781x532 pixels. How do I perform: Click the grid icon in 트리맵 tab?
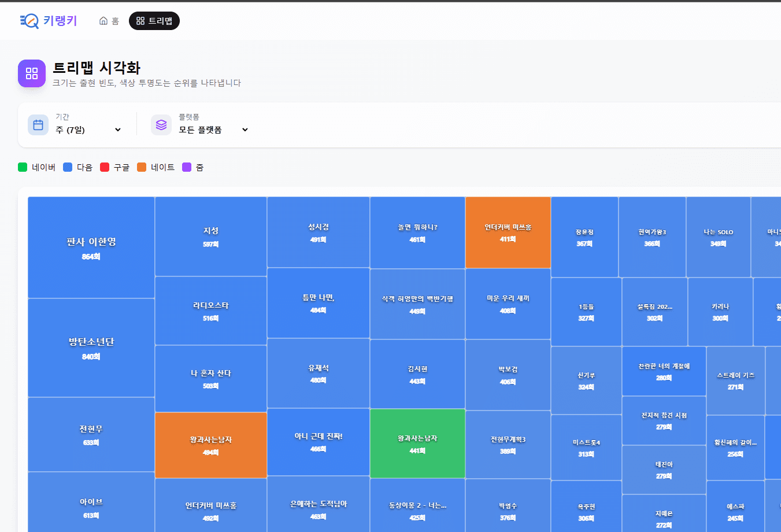tap(140, 21)
